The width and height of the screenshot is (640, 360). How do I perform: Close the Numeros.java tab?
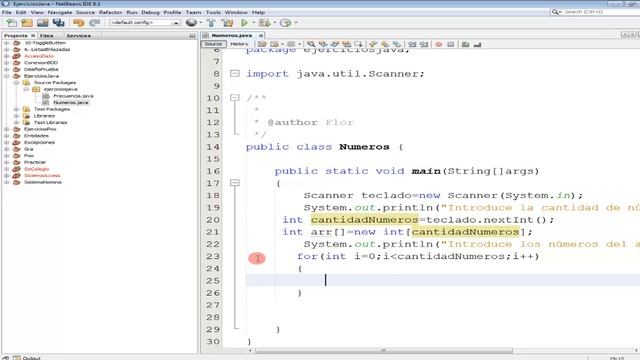[x=261, y=36]
